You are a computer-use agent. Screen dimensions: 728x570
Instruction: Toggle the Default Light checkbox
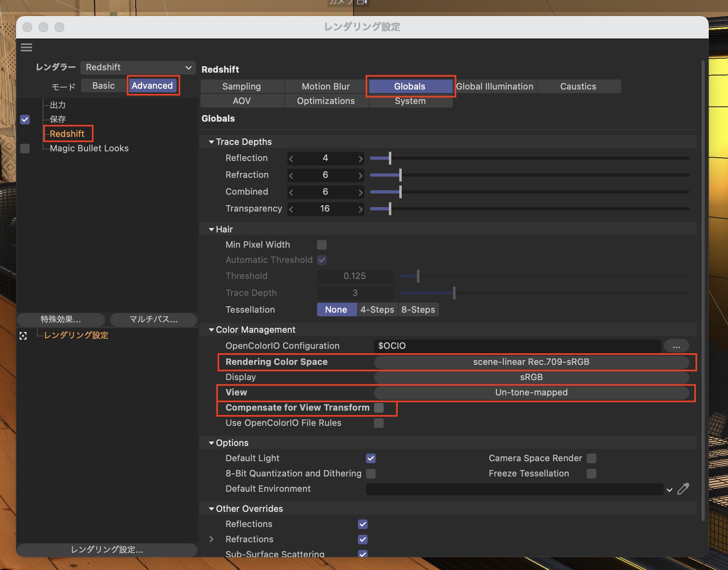click(370, 458)
